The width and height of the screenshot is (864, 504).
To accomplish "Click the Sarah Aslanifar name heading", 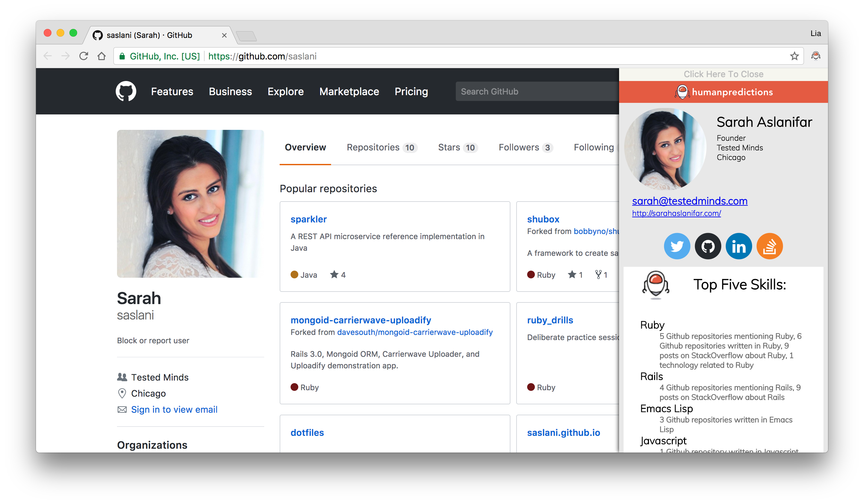I will tap(764, 122).
